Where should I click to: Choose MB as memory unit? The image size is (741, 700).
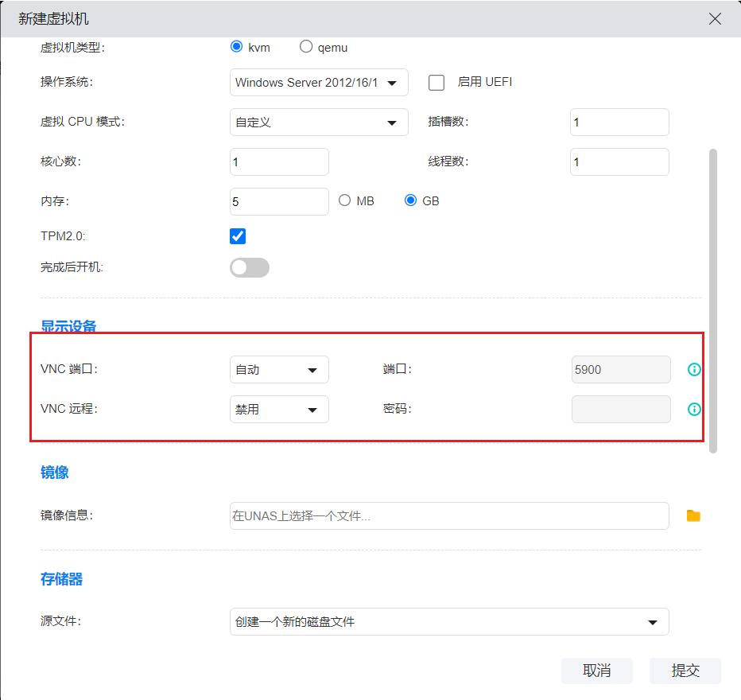[x=344, y=200]
